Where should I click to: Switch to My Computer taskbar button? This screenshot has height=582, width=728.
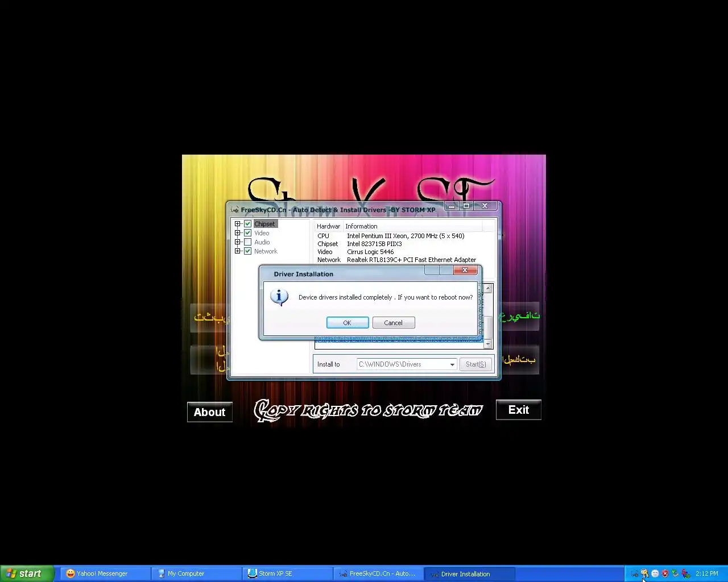196,573
